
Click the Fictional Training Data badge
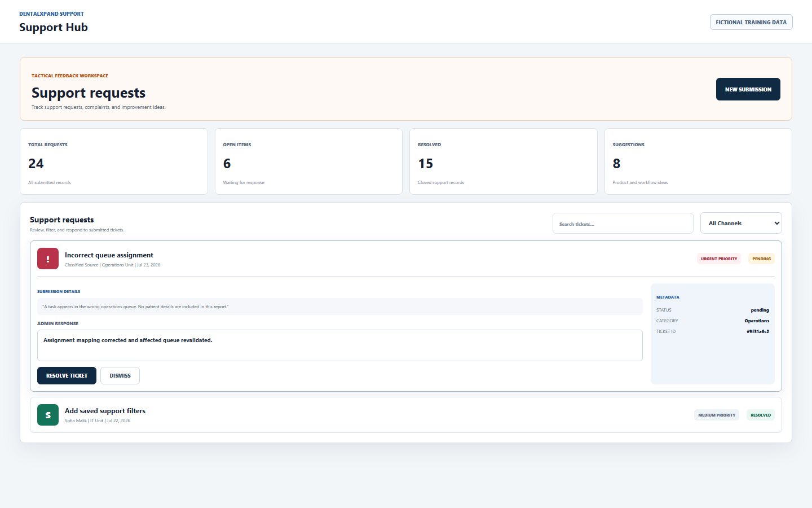(751, 22)
